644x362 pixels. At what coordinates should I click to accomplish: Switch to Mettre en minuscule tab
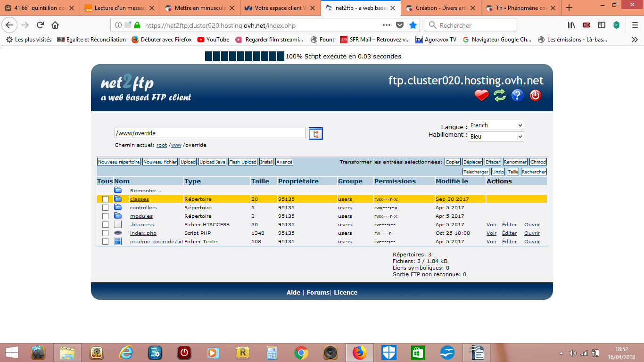pos(200,8)
